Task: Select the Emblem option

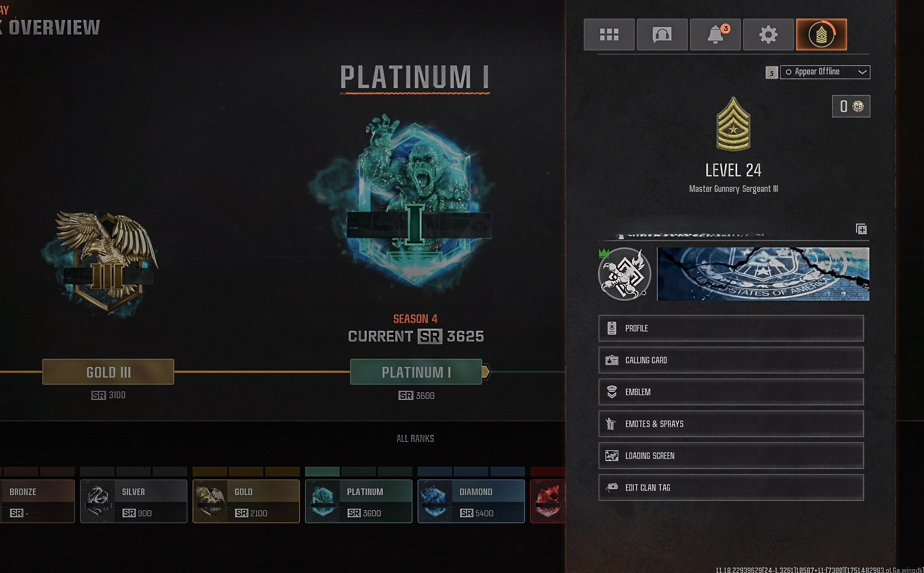Action: (731, 392)
